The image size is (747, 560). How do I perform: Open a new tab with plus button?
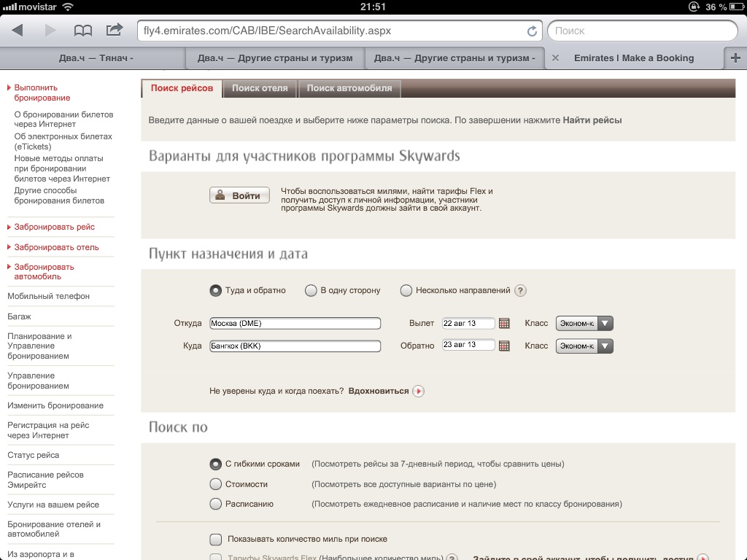(x=735, y=58)
